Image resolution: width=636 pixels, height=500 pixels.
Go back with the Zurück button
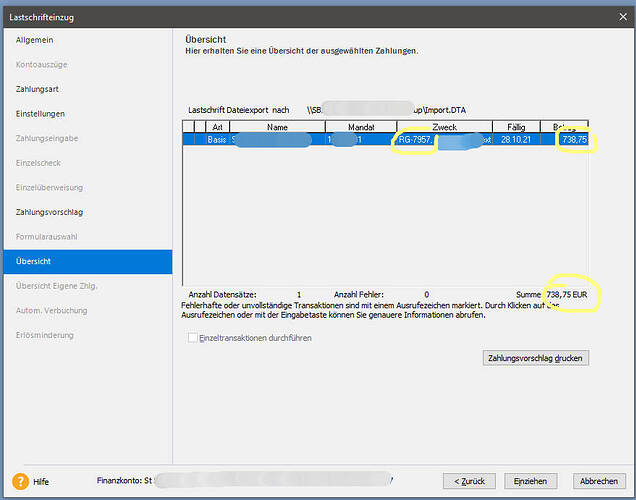coord(469,481)
